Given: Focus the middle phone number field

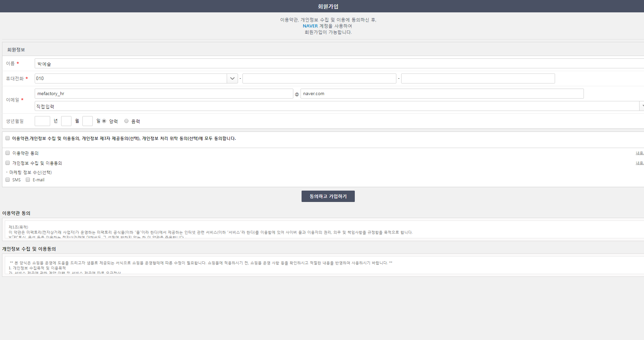Looking at the screenshot, I should click(319, 79).
